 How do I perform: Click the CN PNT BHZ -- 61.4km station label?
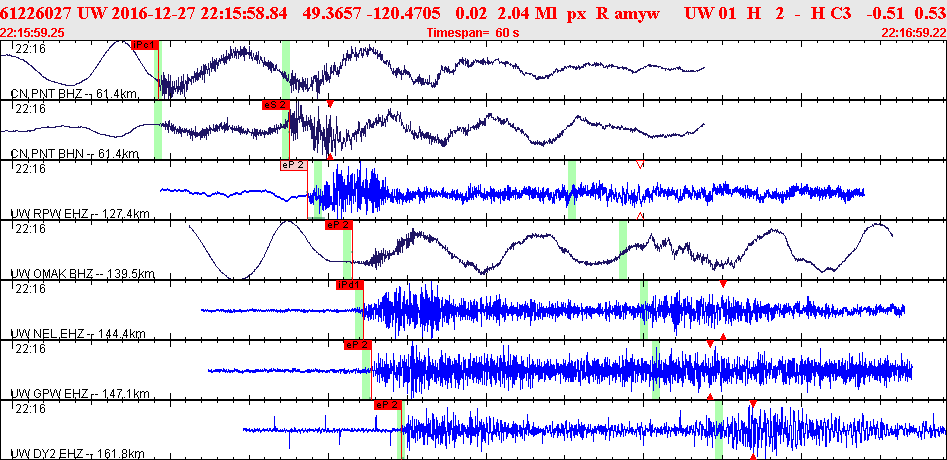(74, 94)
